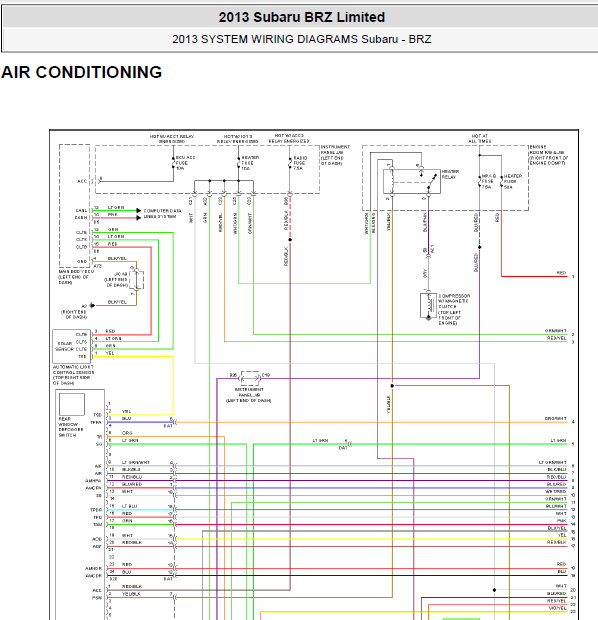Click the "2013 Subaru BRZ Limited" title
598x620 pixels.
[301, 17]
